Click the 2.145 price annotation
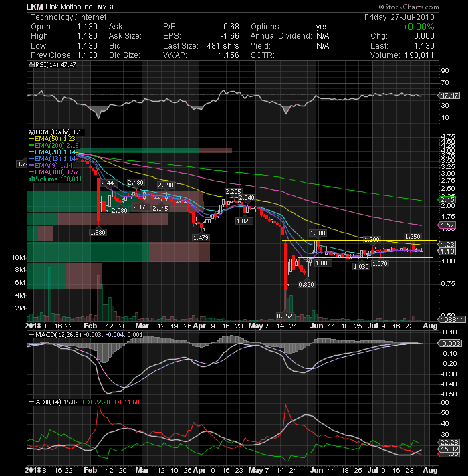The height and width of the screenshot is (476, 468). click(x=160, y=209)
